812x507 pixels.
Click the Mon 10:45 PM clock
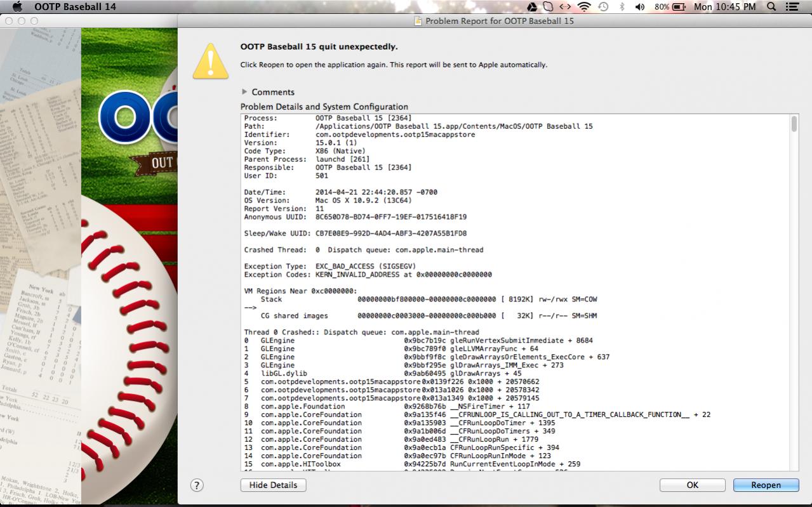pyautogui.click(x=724, y=7)
